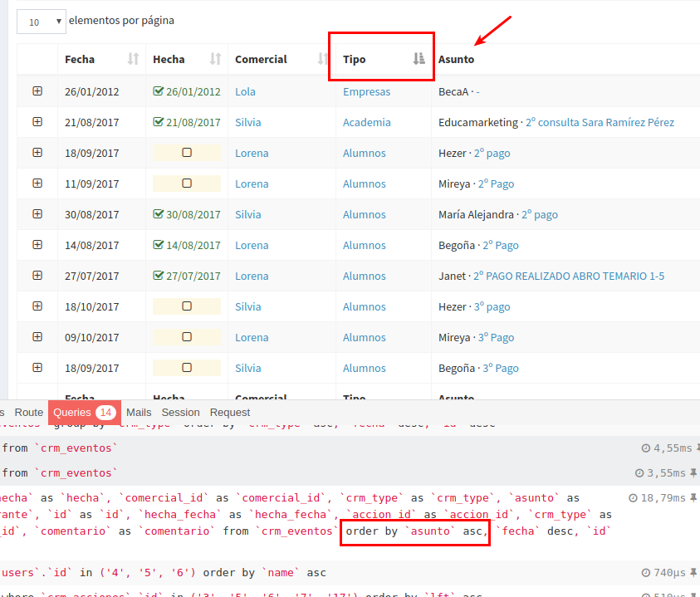The height and width of the screenshot is (597, 700).
Task: Check the done box for Hezer 3º pago
Action: (x=187, y=306)
